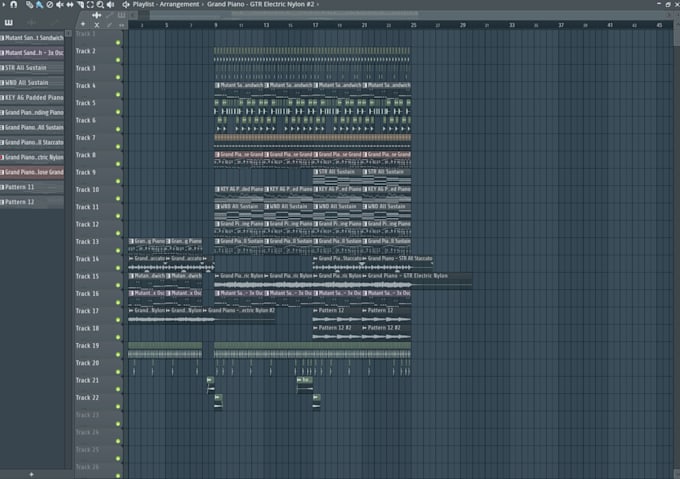Jump to bar 17 on the timeline ruler
The image size is (680, 479).
[x=315, y=25]
